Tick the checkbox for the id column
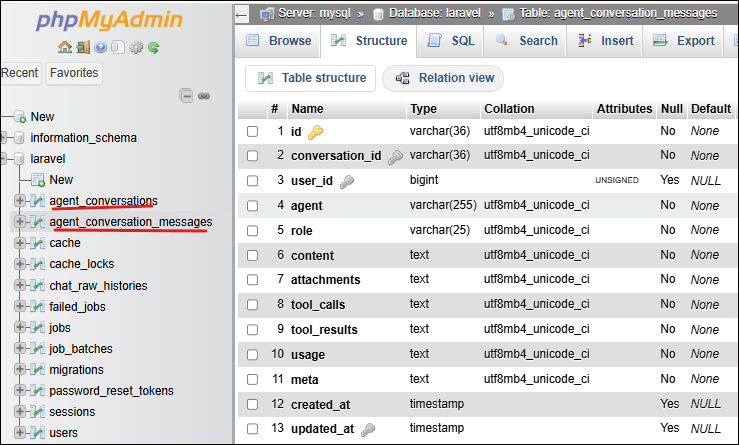Screen dimensions: 739x445 tap(253, 132)
